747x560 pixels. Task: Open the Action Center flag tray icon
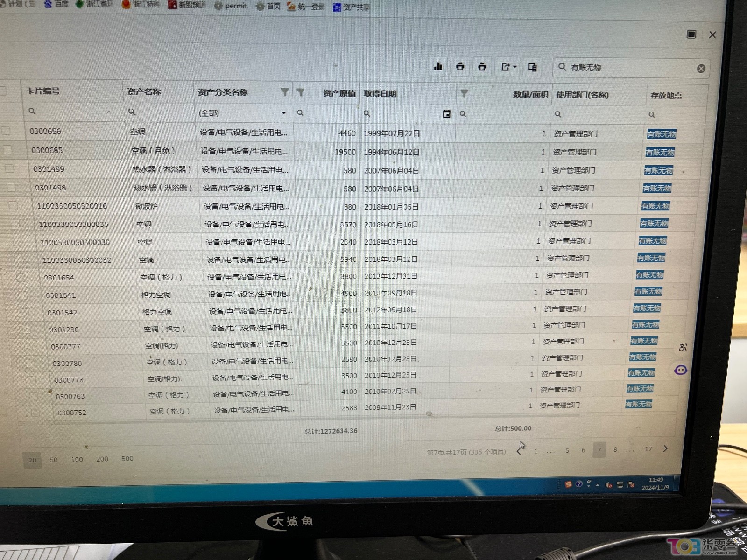pos(631,484)
